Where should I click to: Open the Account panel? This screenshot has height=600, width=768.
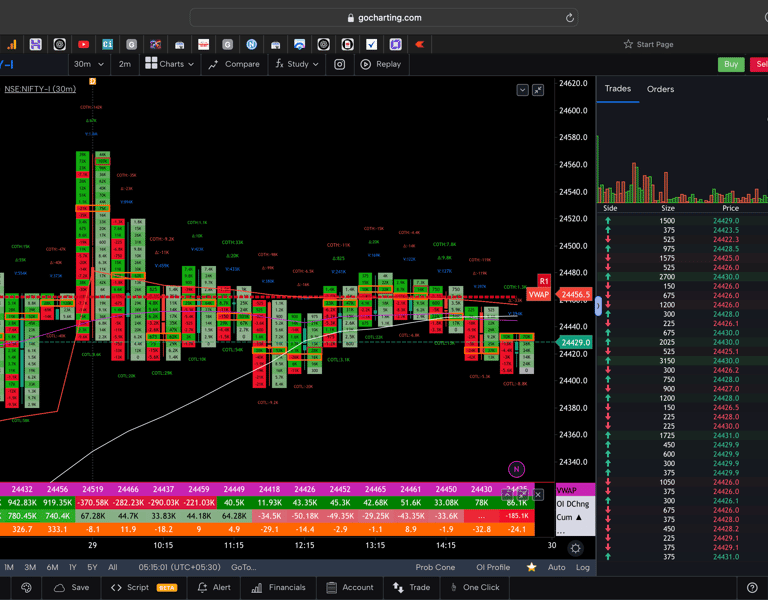click(x=350, y=587)
